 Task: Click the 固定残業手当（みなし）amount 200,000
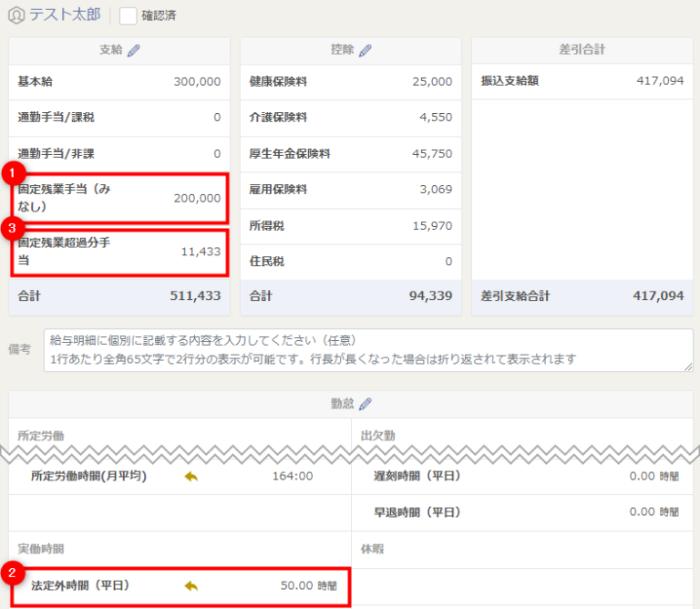(x=197, y=198)
